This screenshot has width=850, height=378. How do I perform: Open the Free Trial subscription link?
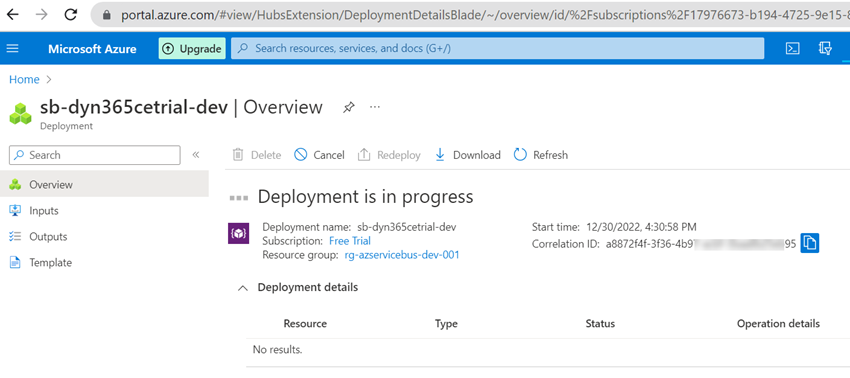point(350,241)
